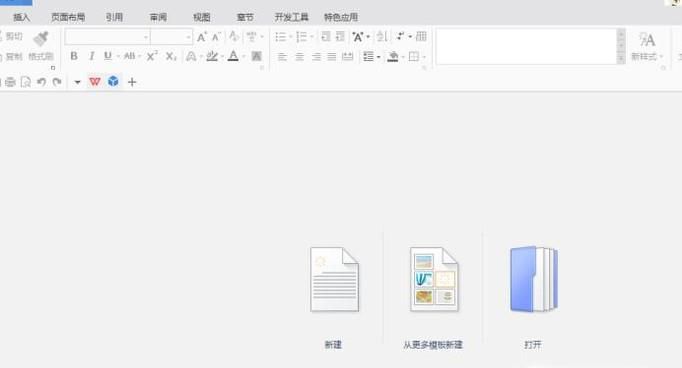Click the font color A icon

[x=233, y=56]
